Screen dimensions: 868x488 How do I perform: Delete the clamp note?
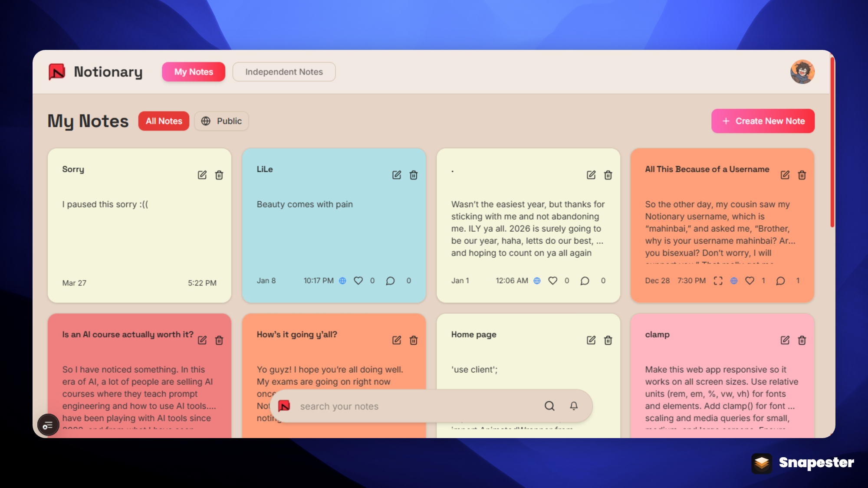802,340
